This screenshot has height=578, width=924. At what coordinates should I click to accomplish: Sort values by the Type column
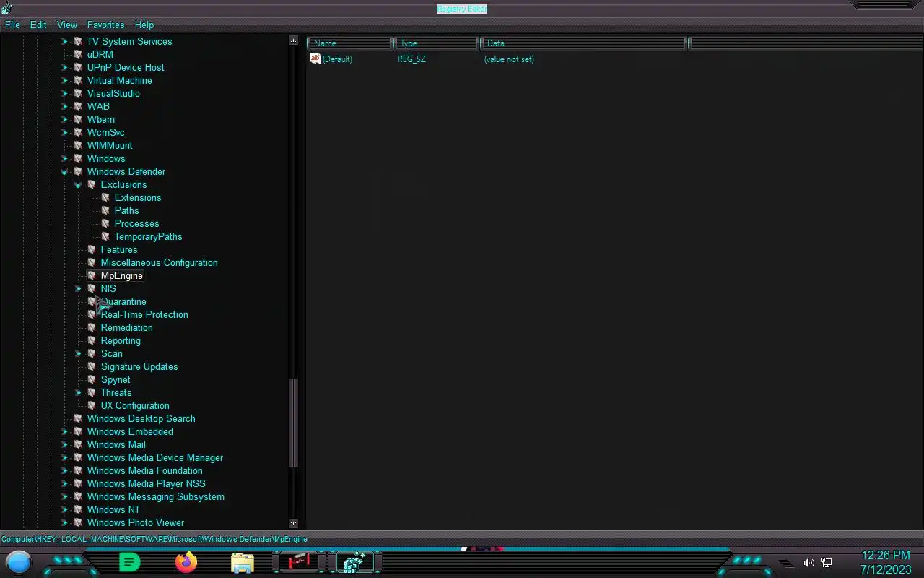tap(437, 43)
